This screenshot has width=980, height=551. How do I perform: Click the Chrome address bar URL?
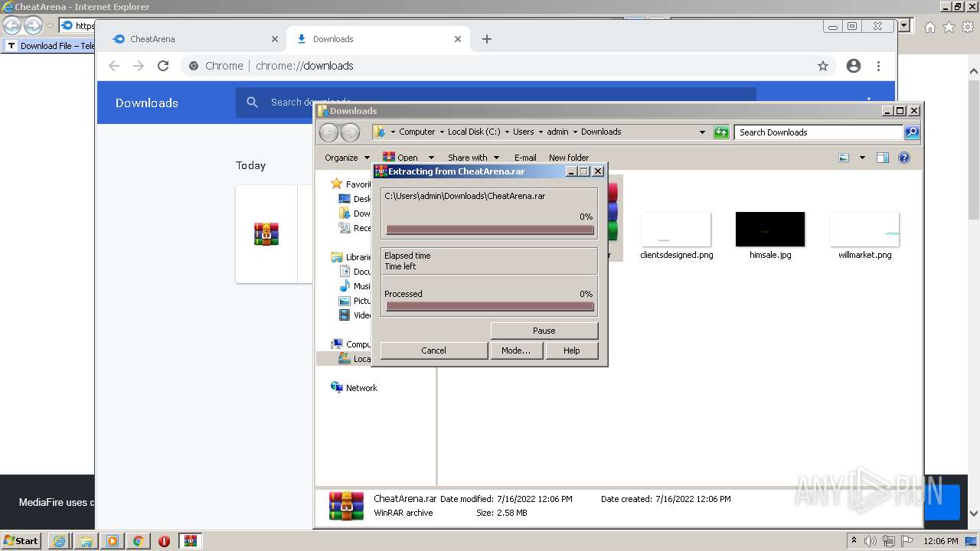[305, 66]
